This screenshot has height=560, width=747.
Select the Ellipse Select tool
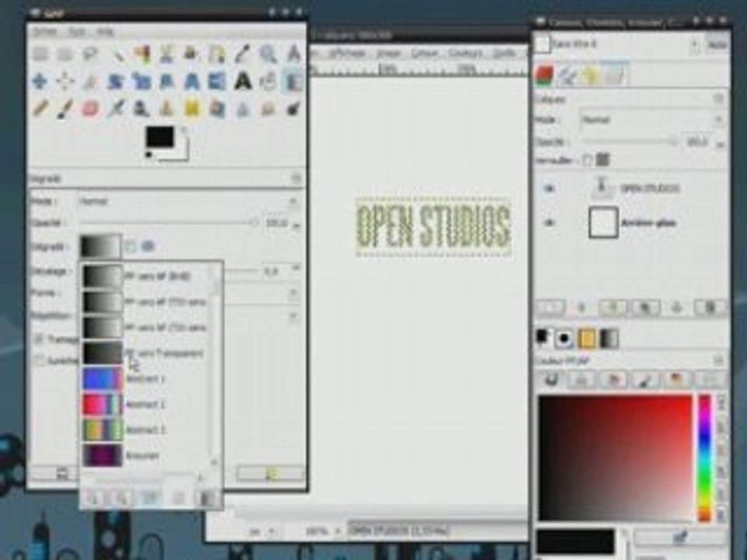(x=65, y=54)
